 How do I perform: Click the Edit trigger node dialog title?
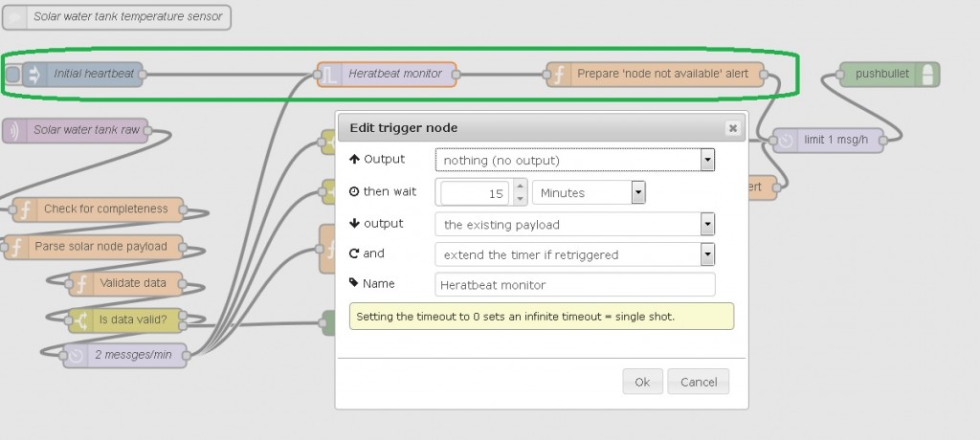403,128
